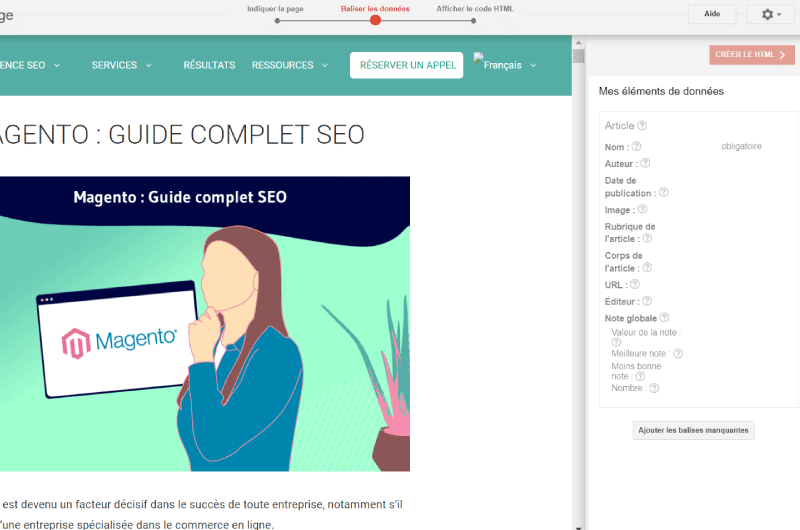Click the page scrollbar thumb
800x530 pixels.
578,56
